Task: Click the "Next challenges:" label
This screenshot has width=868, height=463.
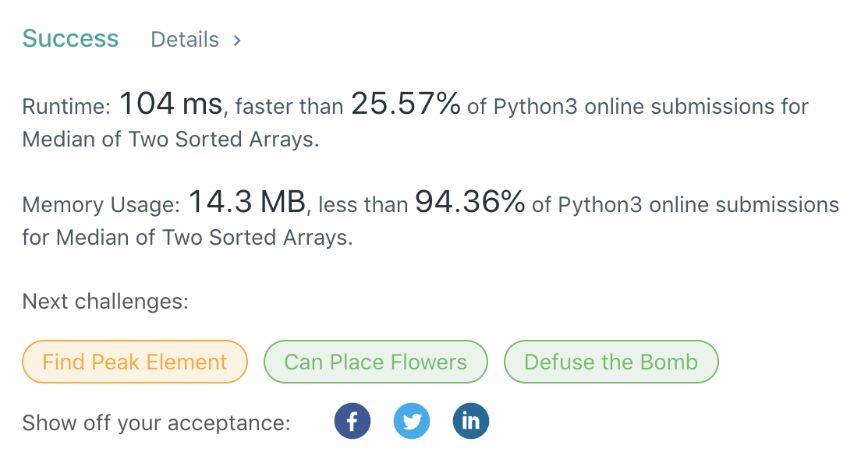Action: tap(105, 302)
